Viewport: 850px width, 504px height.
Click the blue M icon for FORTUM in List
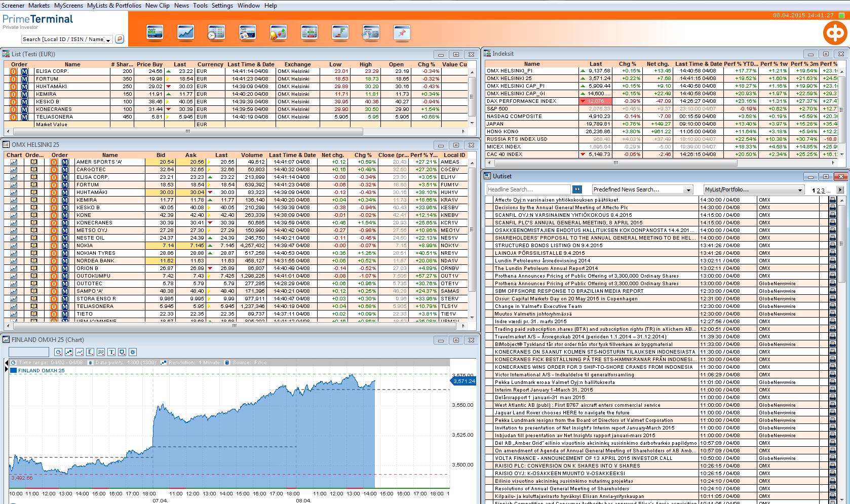click(24, 79)
